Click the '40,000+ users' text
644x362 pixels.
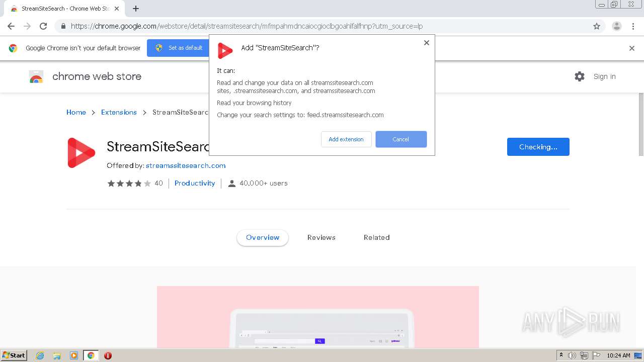264,183
